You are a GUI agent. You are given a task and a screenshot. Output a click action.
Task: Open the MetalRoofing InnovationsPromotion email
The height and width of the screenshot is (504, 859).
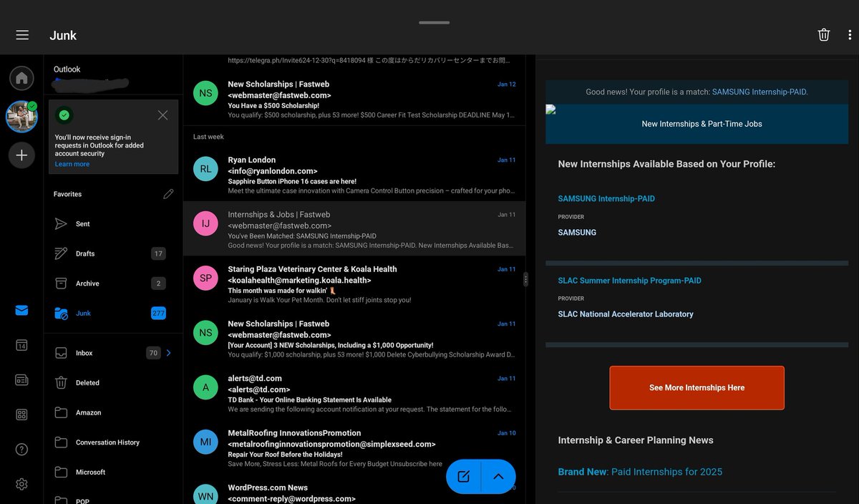coord(354,447)
